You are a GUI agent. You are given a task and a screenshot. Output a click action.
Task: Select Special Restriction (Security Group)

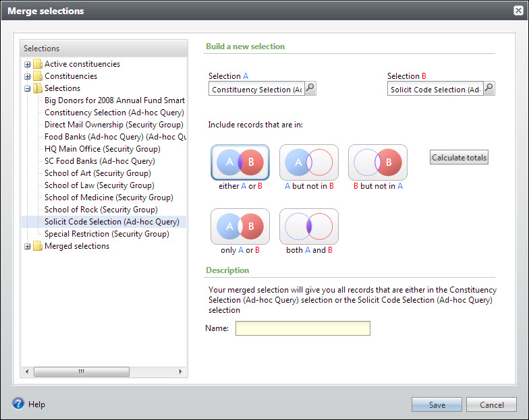(x=107, y=234)
